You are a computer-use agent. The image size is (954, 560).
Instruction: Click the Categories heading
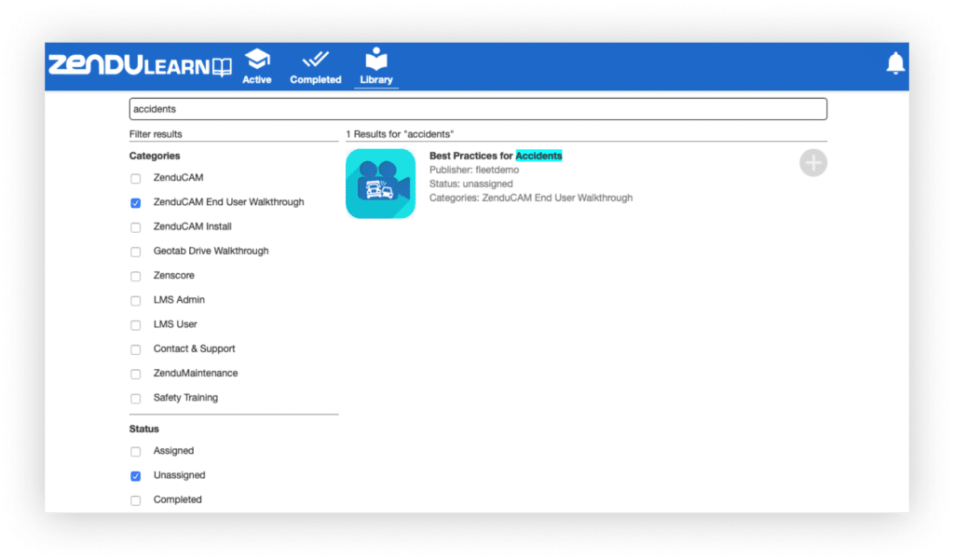click(x=155, y=156)
